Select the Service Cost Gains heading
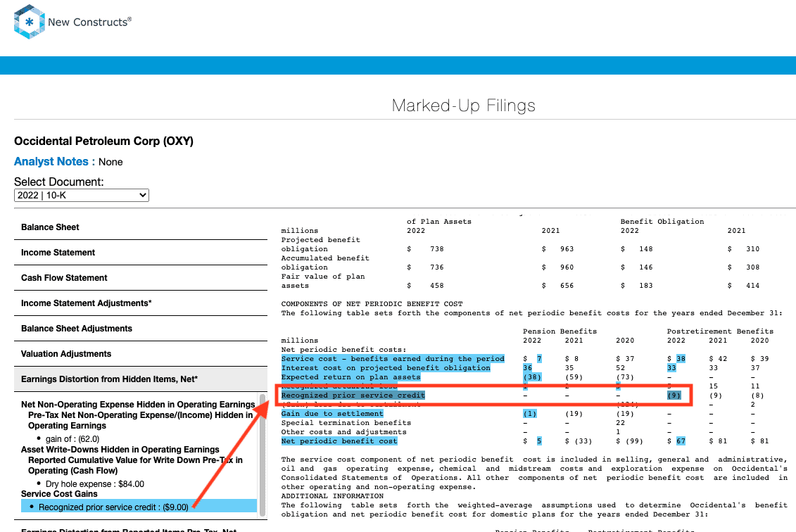The width and height of the screenshot is (796, 532). [59, 494]
